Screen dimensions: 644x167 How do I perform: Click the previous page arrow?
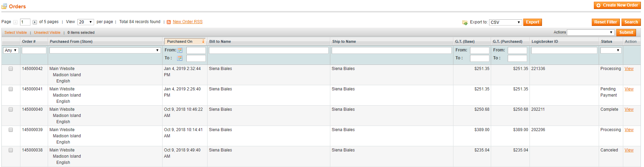click(x=15, y=22)
